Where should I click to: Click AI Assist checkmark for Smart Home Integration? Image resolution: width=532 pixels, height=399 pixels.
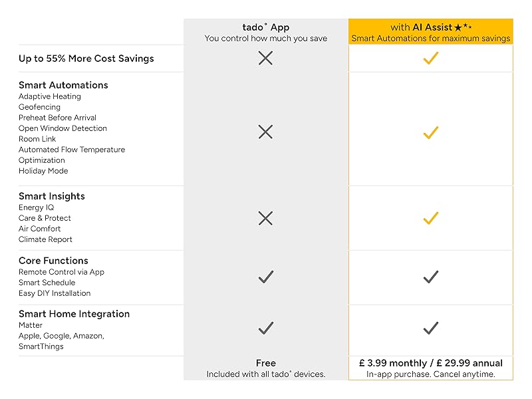431,328
